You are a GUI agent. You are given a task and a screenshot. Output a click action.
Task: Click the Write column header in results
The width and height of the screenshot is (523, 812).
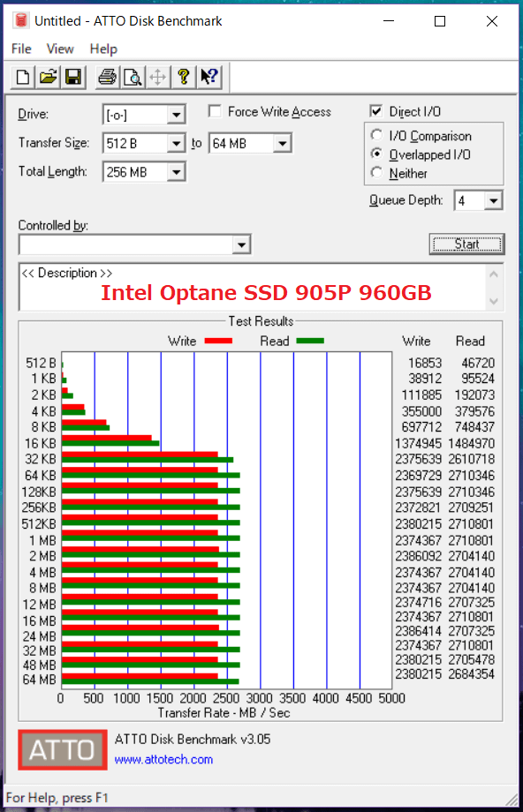(417, 342)
